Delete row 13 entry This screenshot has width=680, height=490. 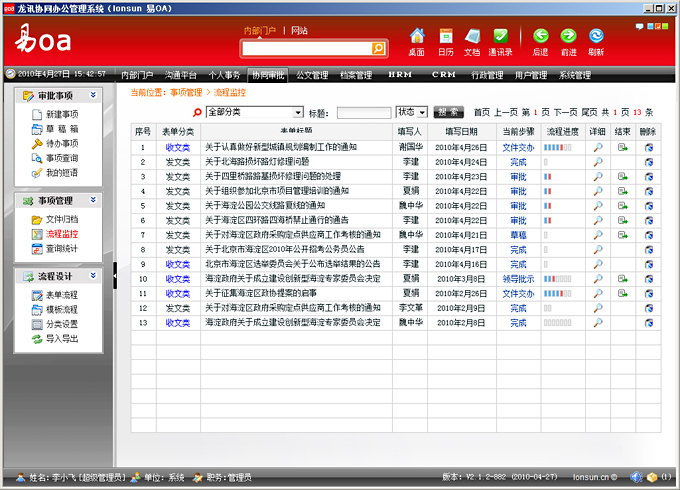coord(649,323)
